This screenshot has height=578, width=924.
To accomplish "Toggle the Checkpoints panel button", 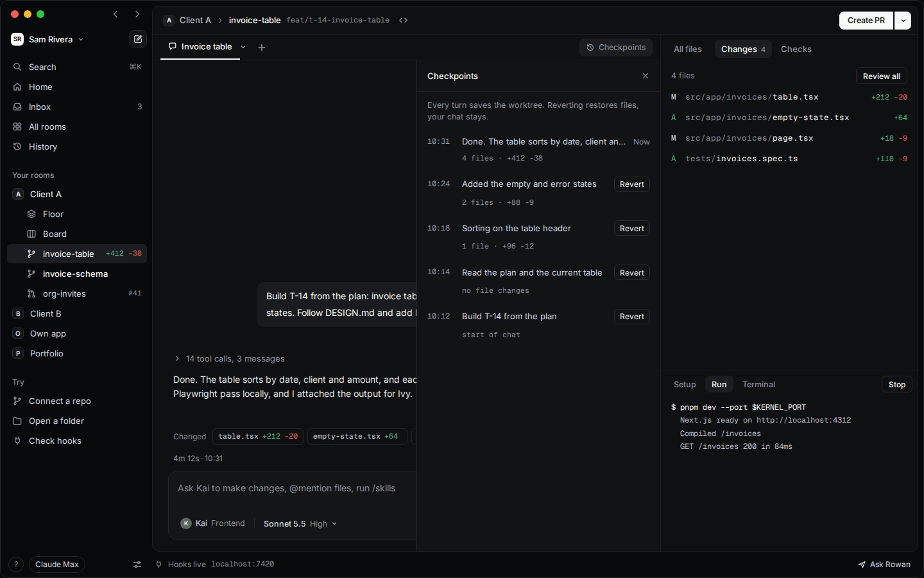I will (x=616, y=48).
